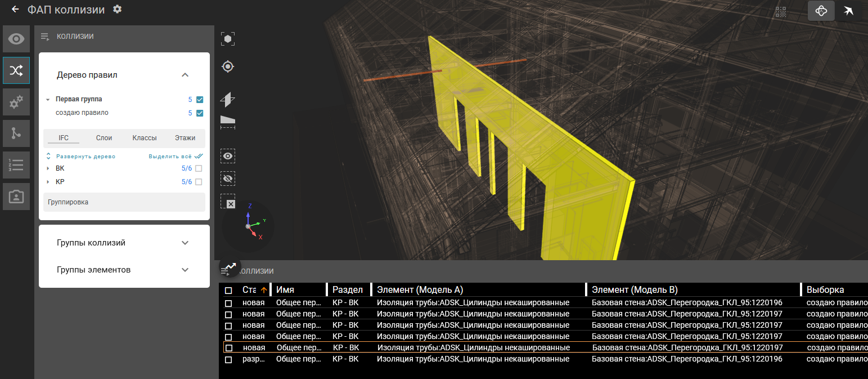Expand the Группы элементов section
The width and height of the screenshot is (868, 379).
tap(185, 270)
